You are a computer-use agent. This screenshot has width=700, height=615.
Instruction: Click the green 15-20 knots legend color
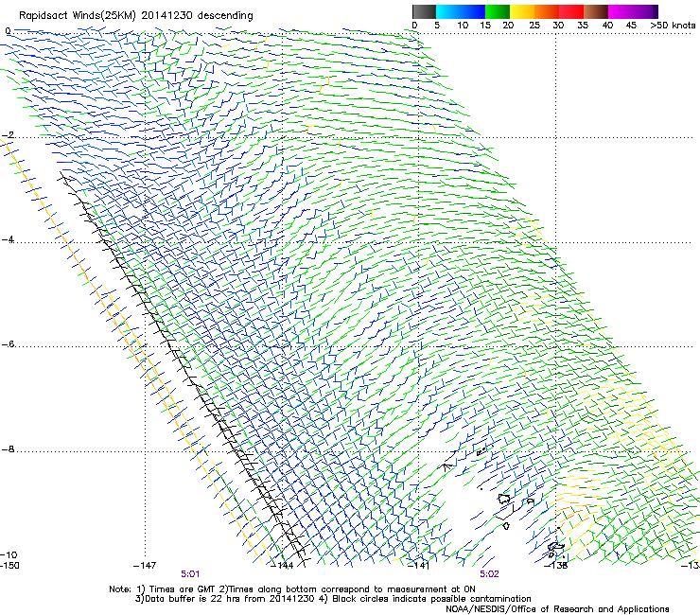[498, 11]
